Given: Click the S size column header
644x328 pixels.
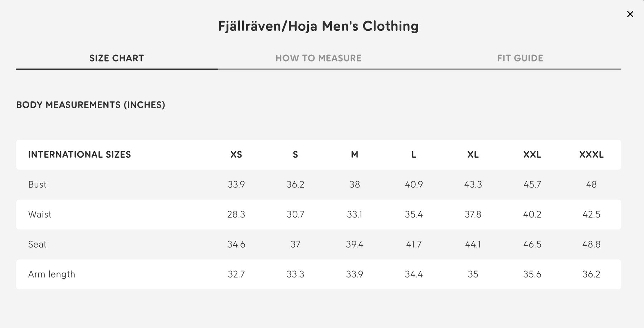Looking at the screenshot, I should click(295, 155).
